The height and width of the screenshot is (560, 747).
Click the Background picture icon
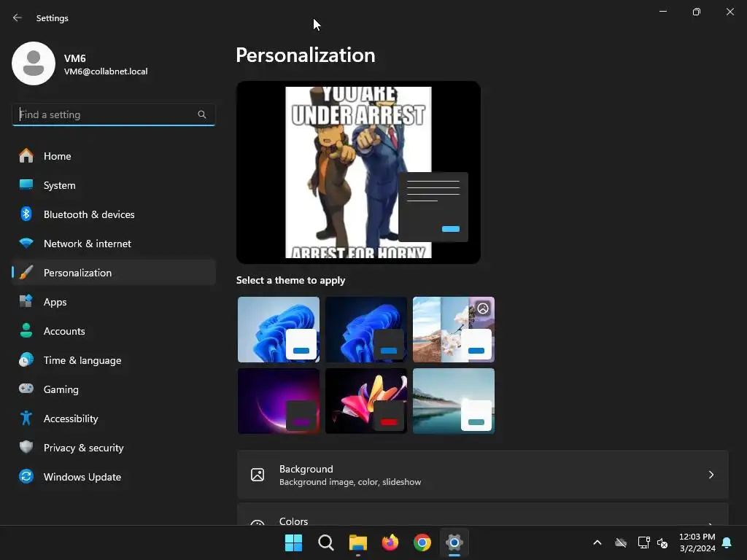258,475
